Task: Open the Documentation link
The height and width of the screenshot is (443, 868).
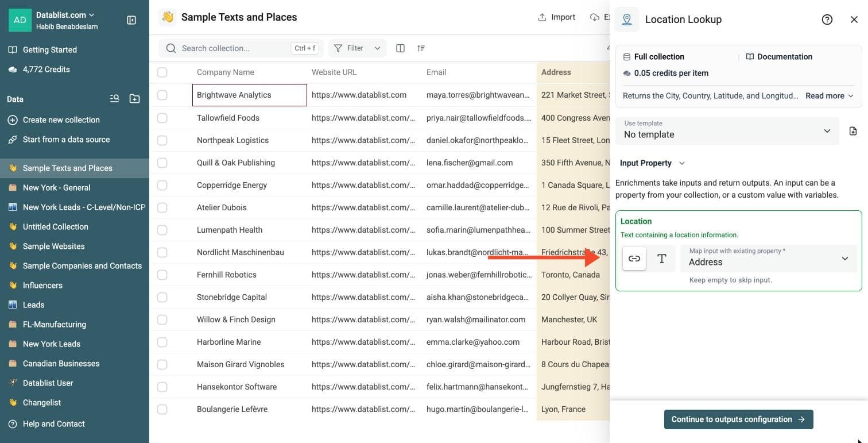Action: pos(779,57)
